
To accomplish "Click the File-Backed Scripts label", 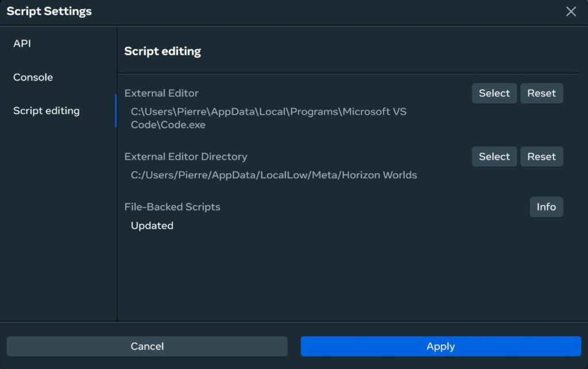I will (172, 207).
